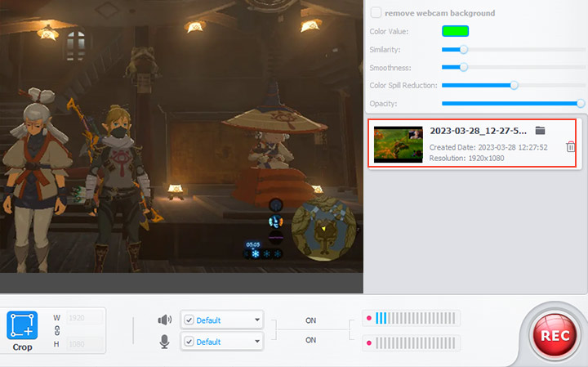Toggle the speaker ON switch
The width and height of the screenshot is (588, 367).
click(310, 320)
